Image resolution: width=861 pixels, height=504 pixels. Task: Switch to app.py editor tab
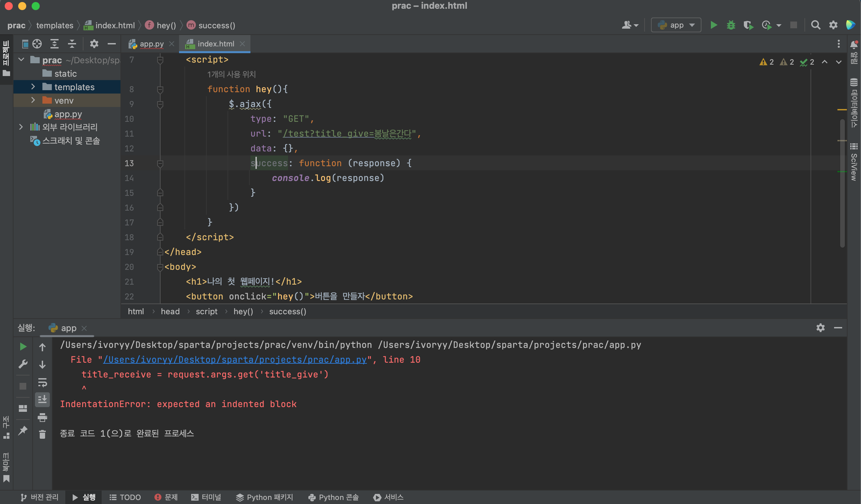click(x=151, y=44)
